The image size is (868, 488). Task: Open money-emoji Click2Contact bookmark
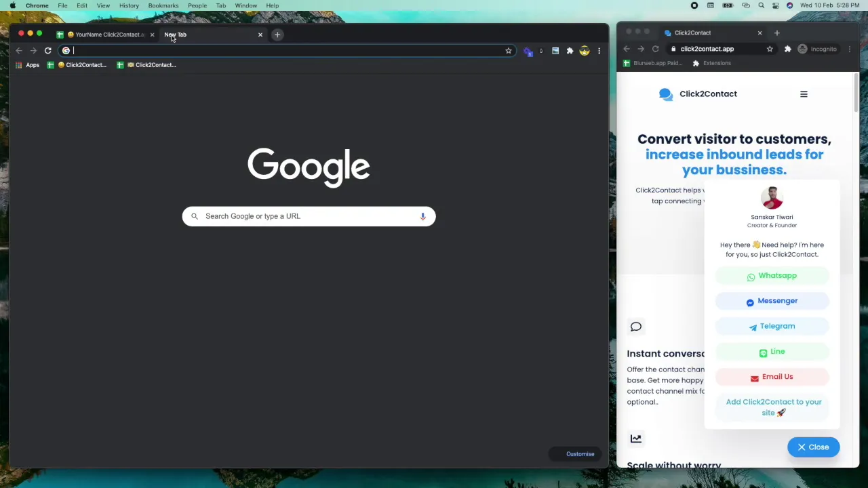point(146,65)
